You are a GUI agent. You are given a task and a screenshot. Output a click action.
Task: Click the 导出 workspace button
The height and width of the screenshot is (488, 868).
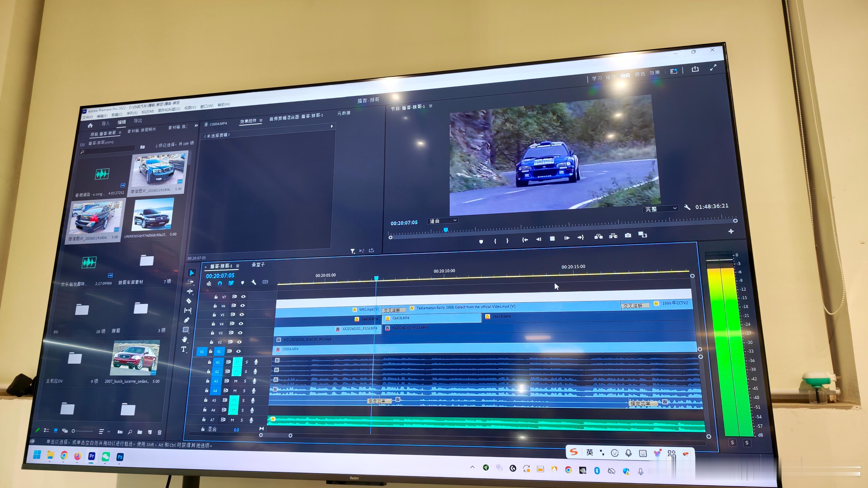pyautogui.click(x=138, y=121)
